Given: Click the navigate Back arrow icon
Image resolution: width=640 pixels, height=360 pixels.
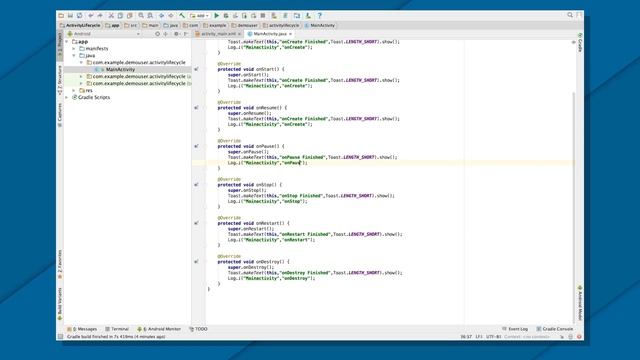Looking at the screenshot, I should pos(162,16).
